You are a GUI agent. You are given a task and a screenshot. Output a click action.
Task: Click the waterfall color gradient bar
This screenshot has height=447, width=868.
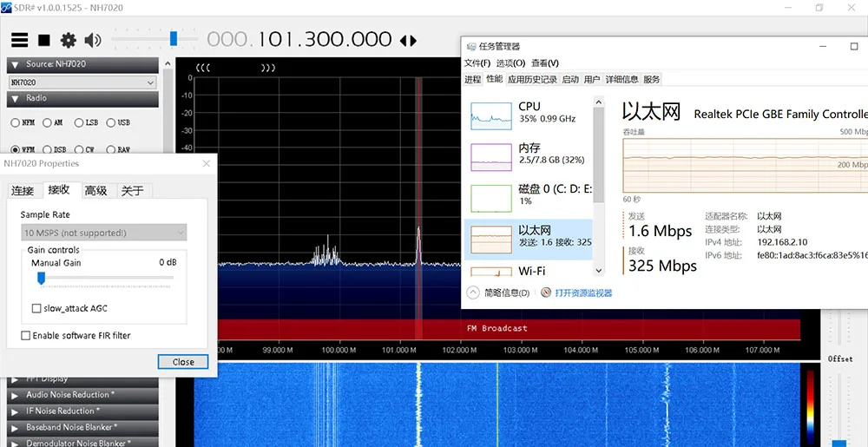[811, 405]
